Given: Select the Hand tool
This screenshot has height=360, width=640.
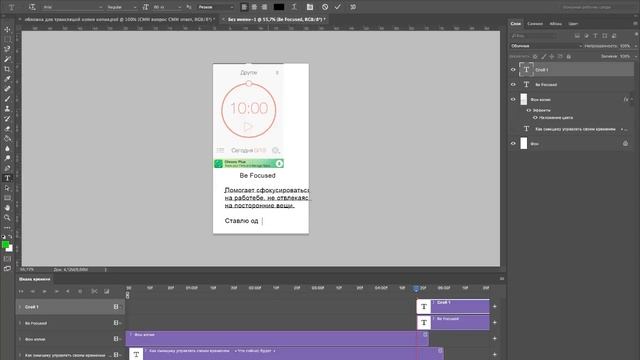Looking at the screenshot, I should tap(7, 208).
